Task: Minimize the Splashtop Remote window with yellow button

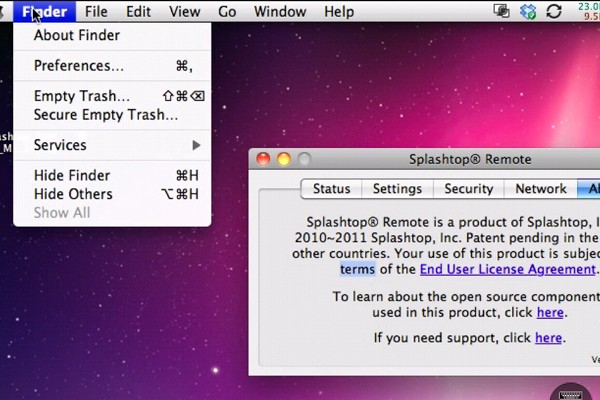Action: pos(283,159)
